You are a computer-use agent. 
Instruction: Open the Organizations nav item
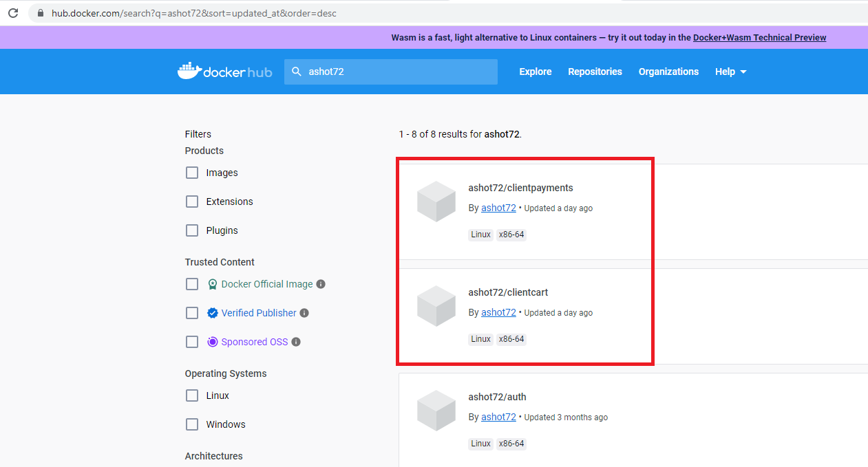tap(668, 72)
